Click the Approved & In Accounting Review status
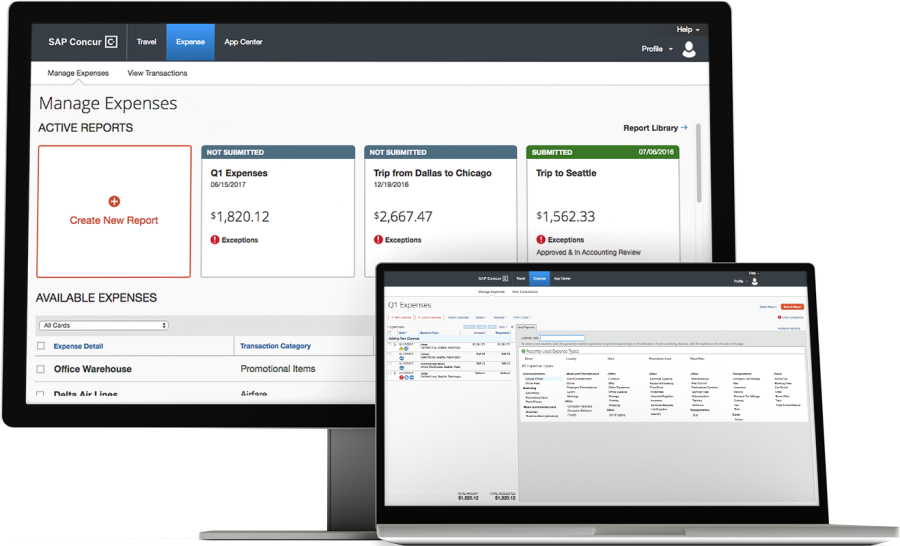This screenshot has height=546, width=900. (x=588, y=252)
